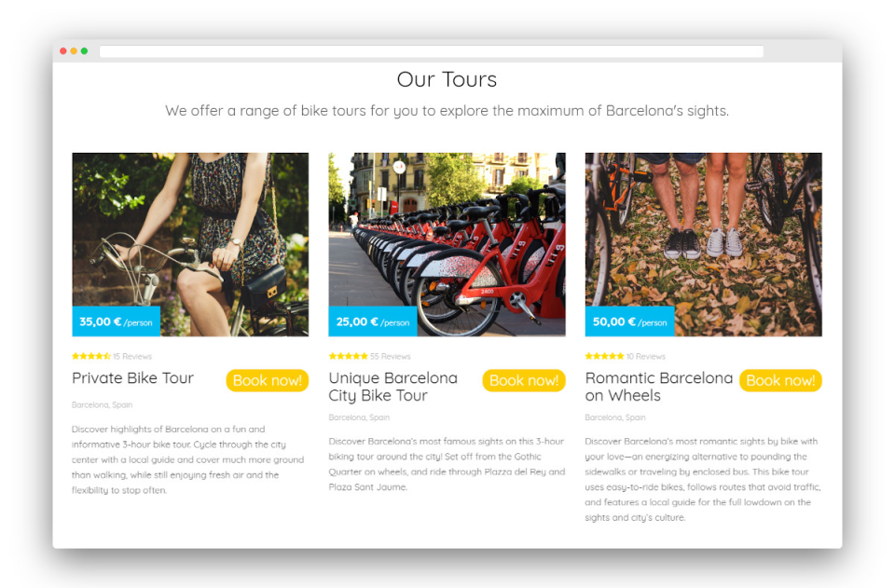Click Book now for Private Bike Tour
The width and height of the screenshot is (895, 588).
pyautogui.click(x=268, y=380)
